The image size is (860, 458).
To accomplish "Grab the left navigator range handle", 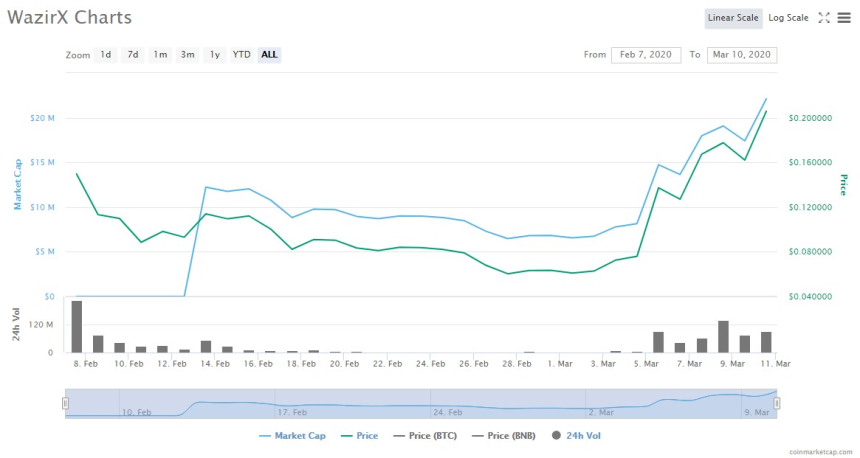I will click(65, 403).
